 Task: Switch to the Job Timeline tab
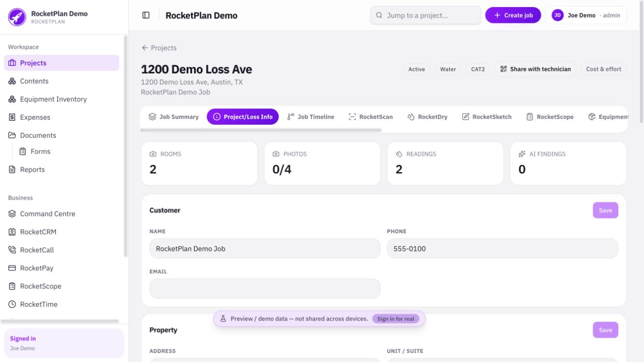(310, 117)
